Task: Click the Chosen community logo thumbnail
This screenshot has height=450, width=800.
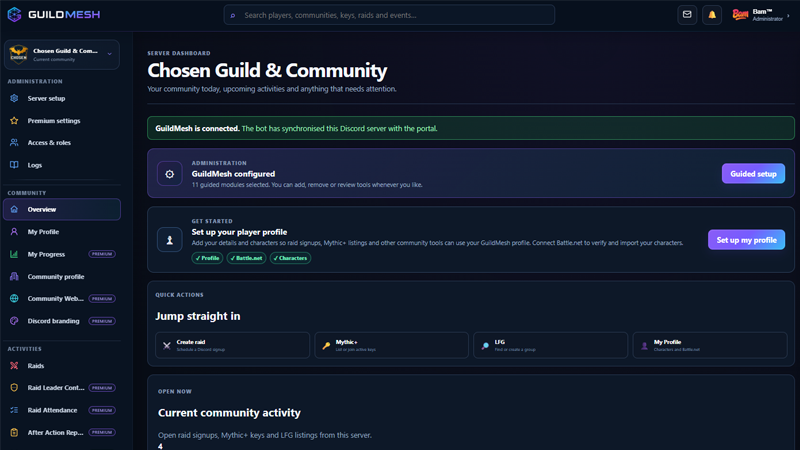Action: tap(18, 54)
